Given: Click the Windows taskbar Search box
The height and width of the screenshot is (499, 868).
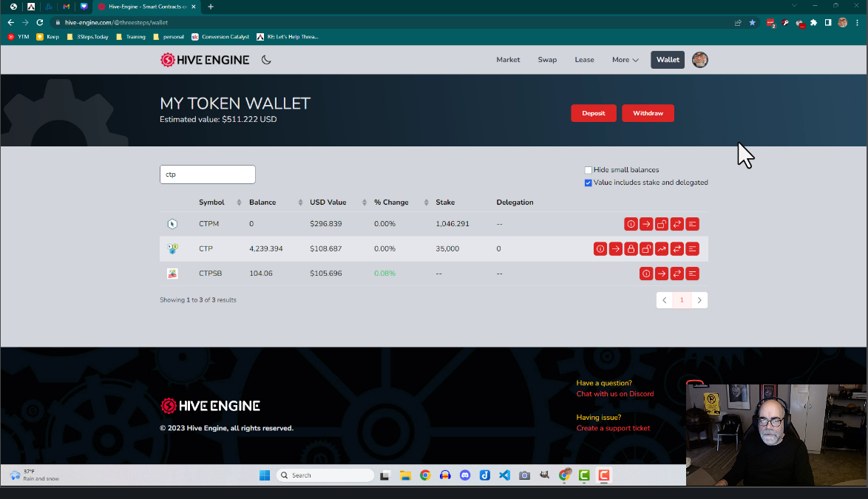Looking at the screenshot, I should (325, 475).
